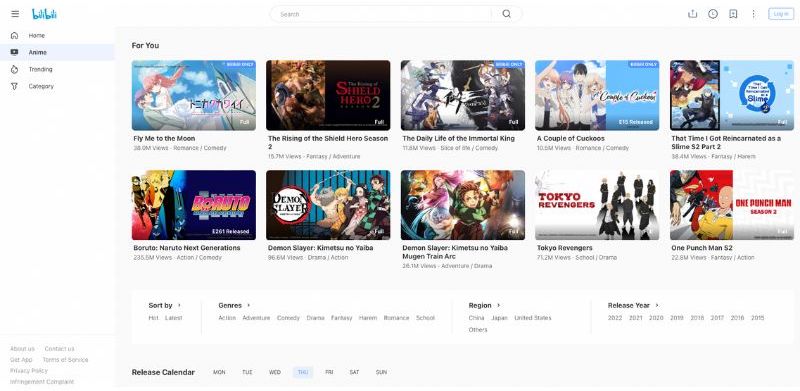Click the search magnifier icon
800x391 pixels.
pyautogui.click(x=506, y=14)
